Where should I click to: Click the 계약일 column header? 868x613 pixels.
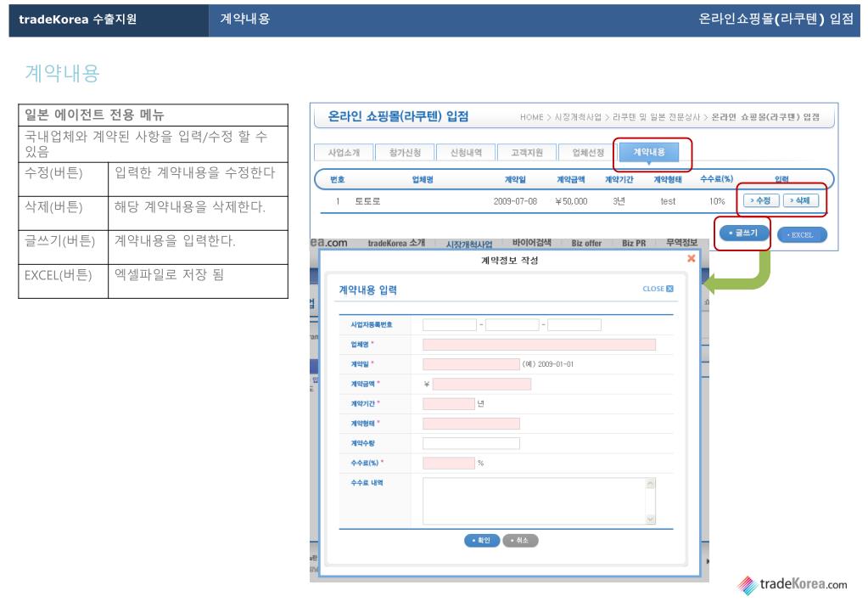[515, 179]
